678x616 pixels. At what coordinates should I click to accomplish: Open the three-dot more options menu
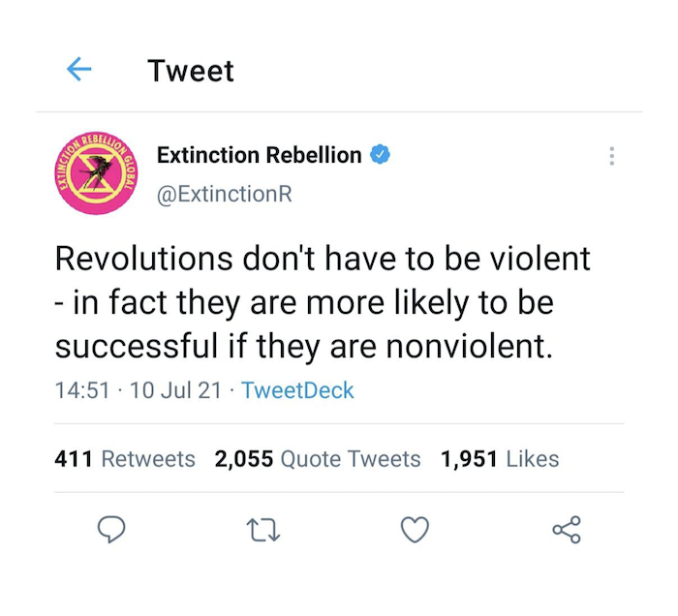tap(611, 156)
